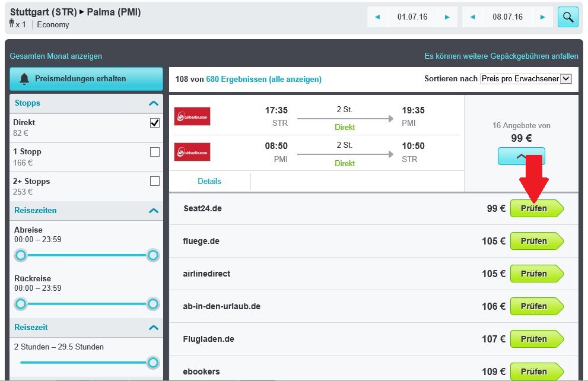Open Gesamten Monat anzeigen link
The height and width of the screenshot is (381, 588).
coord(56,56)
